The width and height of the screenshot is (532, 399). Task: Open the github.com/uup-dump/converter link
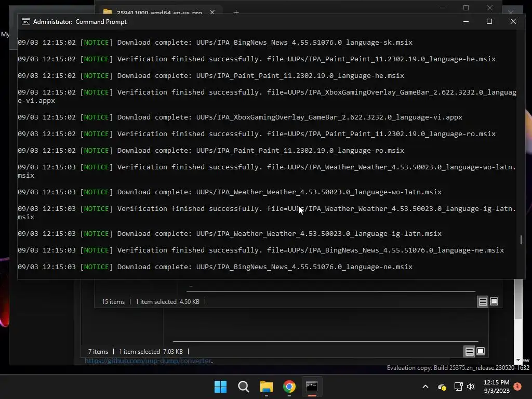click(x=148, y=361)
